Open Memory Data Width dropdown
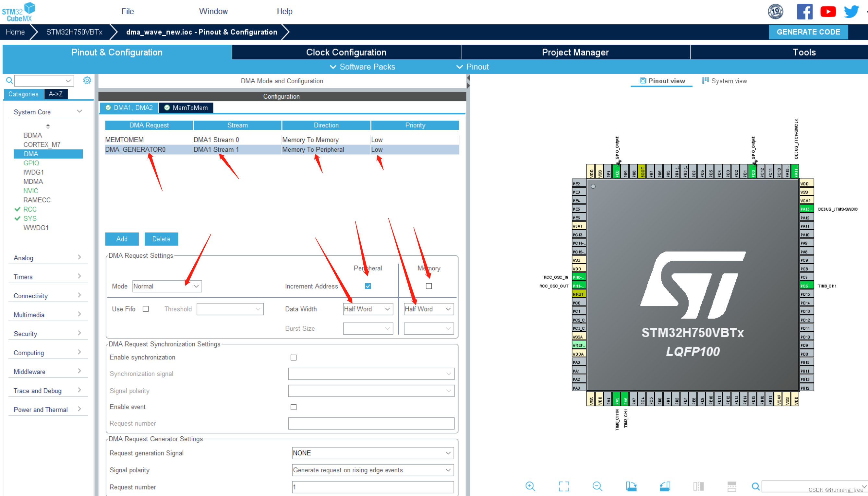 pos(428,309)
